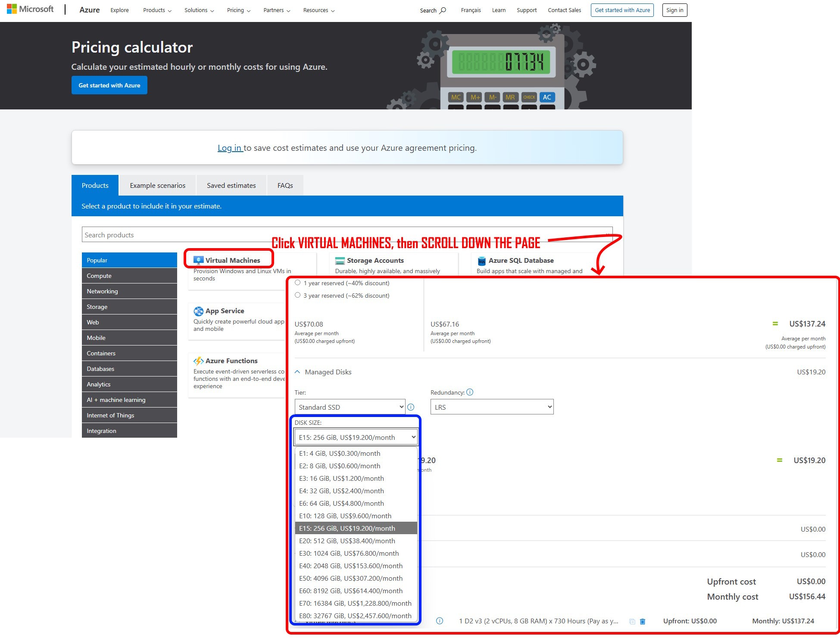Image resolution: width=840 pixels, height=638 pixels.
Task: Click the Azure SQL Database icon
Action: coord(481,261)
